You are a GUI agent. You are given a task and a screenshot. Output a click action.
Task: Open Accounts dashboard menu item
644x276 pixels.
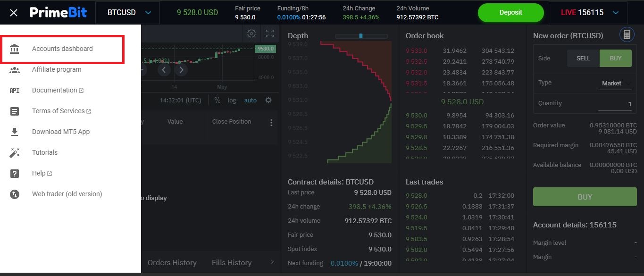(x=62, y=49)
